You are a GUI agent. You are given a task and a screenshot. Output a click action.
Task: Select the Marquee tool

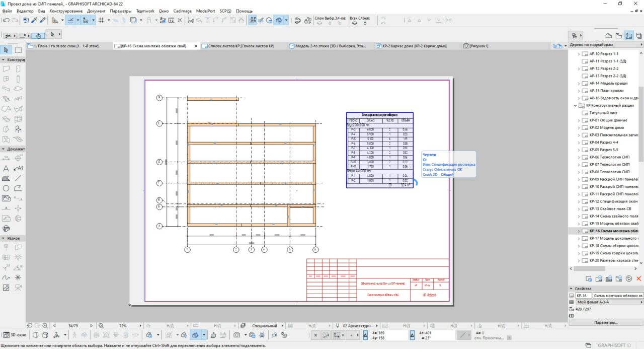click(18, 50)
